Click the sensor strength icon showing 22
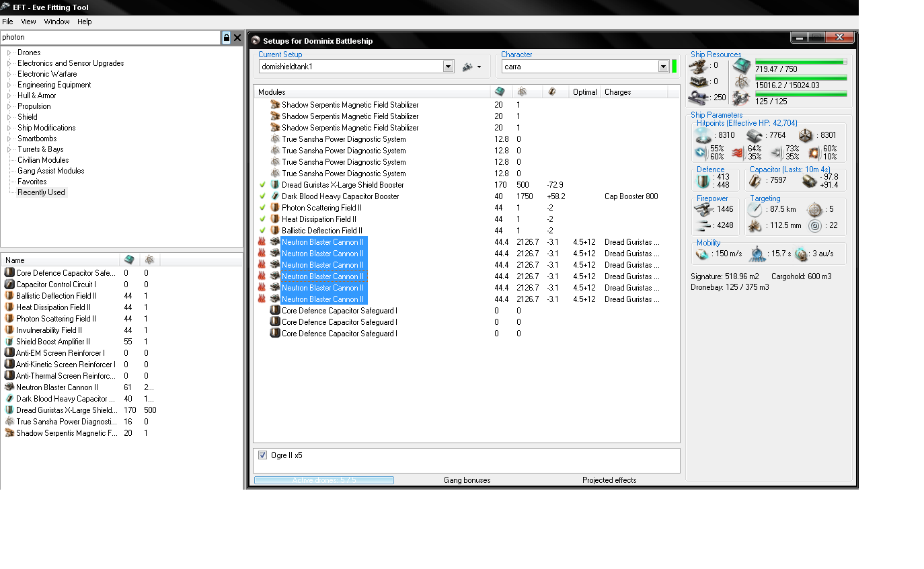The width and height of the screenshot is (924, 569). 814,225
